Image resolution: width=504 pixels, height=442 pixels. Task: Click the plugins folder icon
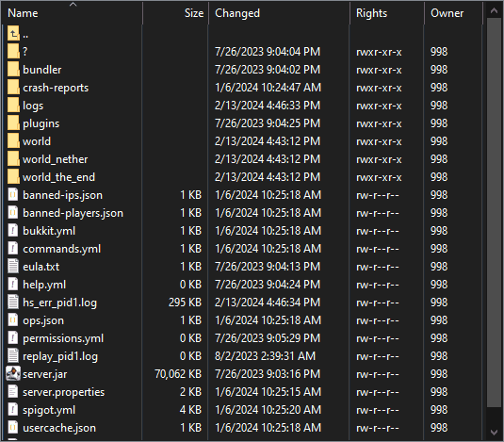[x=13, y=123]
